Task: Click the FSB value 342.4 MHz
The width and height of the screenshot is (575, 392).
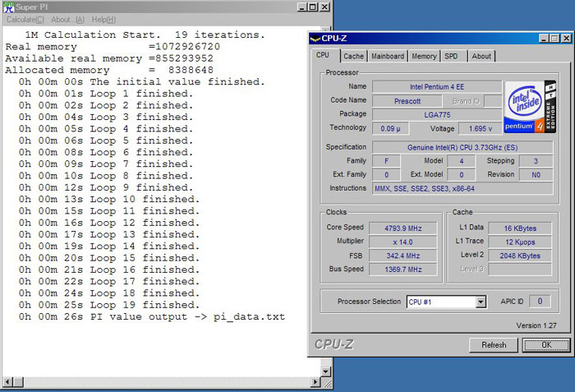Action: (x=403, y=256)
